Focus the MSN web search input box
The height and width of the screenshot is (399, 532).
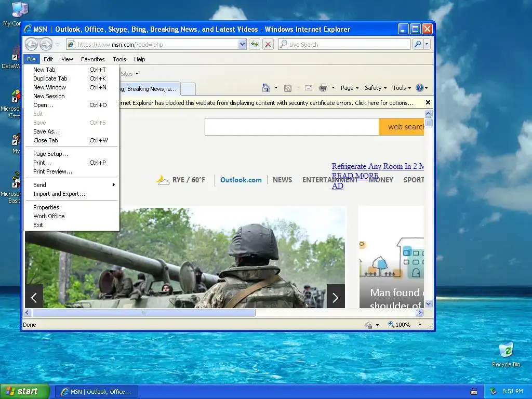[292, 127]
